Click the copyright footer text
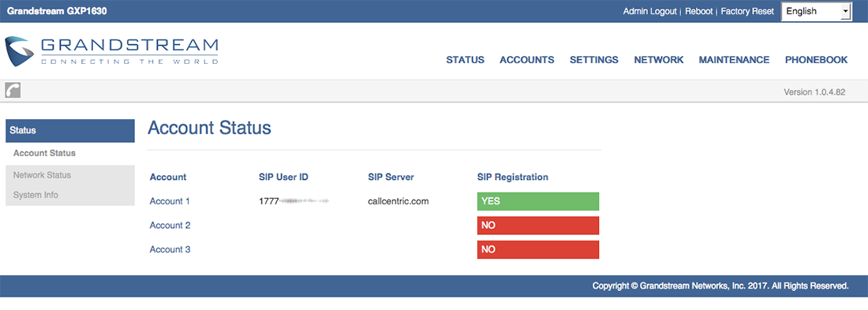 (720, 286)
